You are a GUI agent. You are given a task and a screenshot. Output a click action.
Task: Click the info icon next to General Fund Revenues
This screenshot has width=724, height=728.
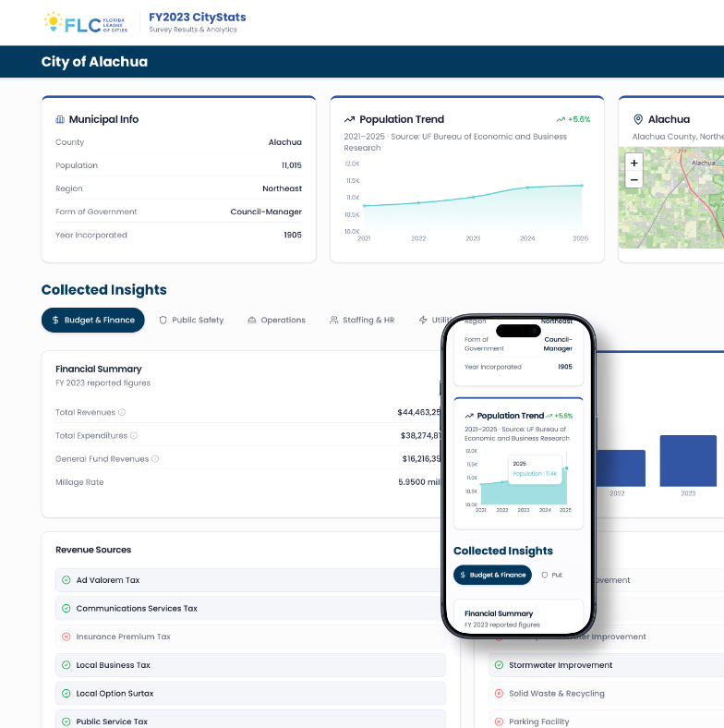155,459
